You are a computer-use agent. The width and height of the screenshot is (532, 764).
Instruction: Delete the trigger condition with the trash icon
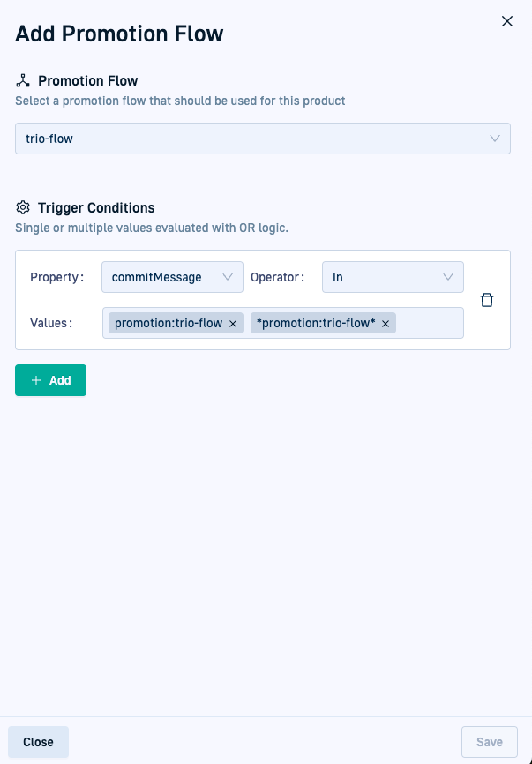point(487,300)
